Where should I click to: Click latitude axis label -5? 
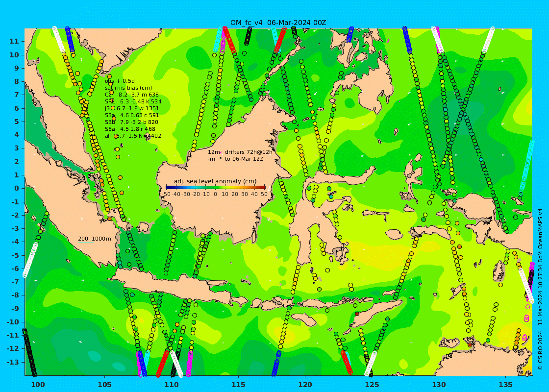click(15, 255)
